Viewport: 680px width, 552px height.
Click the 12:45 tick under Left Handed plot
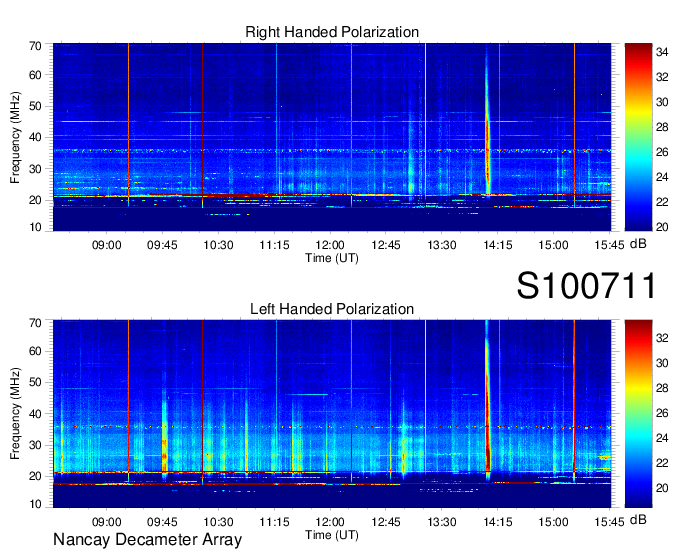tap(386, 522)
